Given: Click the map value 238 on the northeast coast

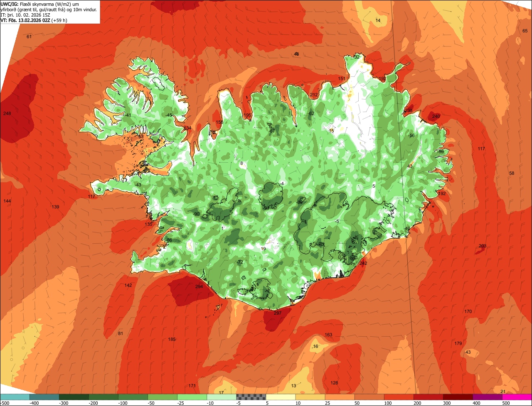Looking at the screenshot, I should pos(409,110).
